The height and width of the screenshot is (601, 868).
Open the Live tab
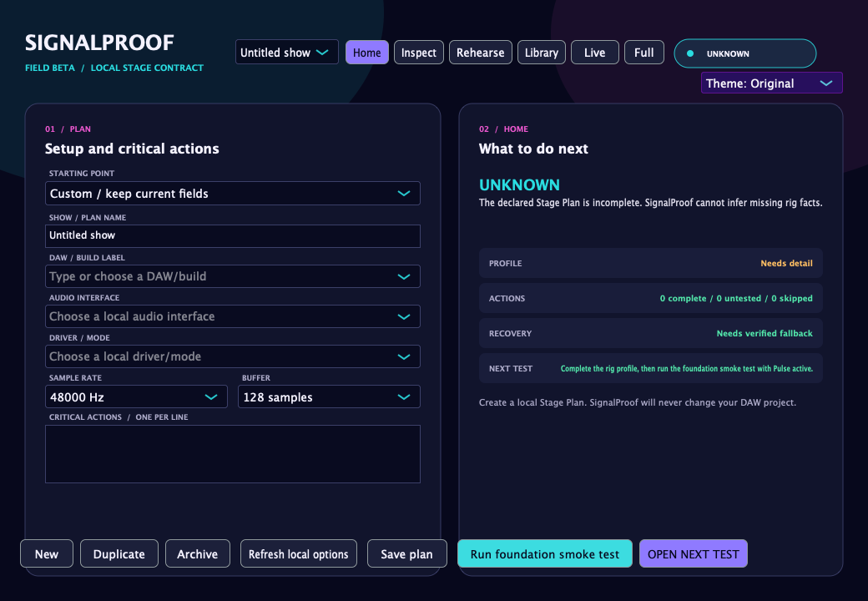tap(594, 53)
